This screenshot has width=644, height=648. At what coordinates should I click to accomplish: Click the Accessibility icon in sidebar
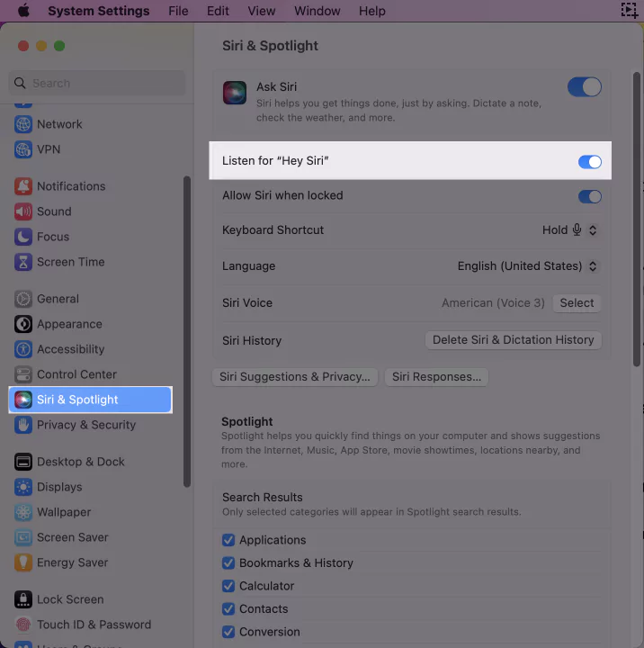tap(23, 349)
